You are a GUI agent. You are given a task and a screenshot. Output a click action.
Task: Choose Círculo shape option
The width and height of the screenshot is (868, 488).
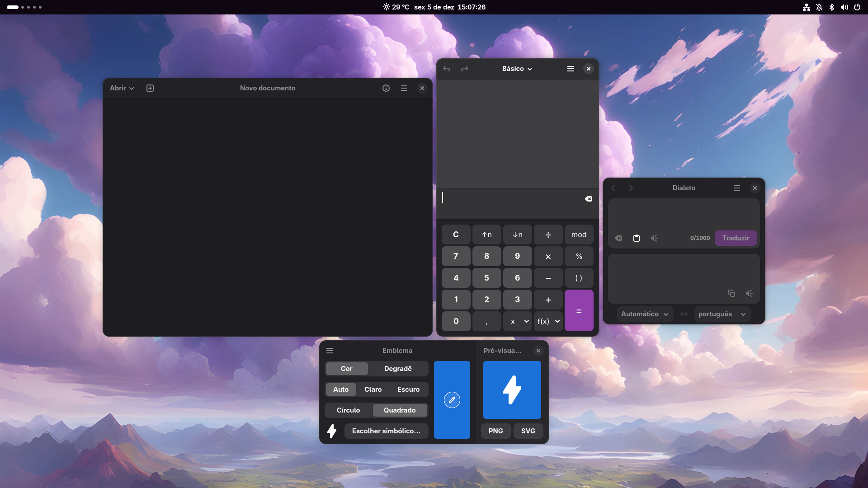point(348,410)
